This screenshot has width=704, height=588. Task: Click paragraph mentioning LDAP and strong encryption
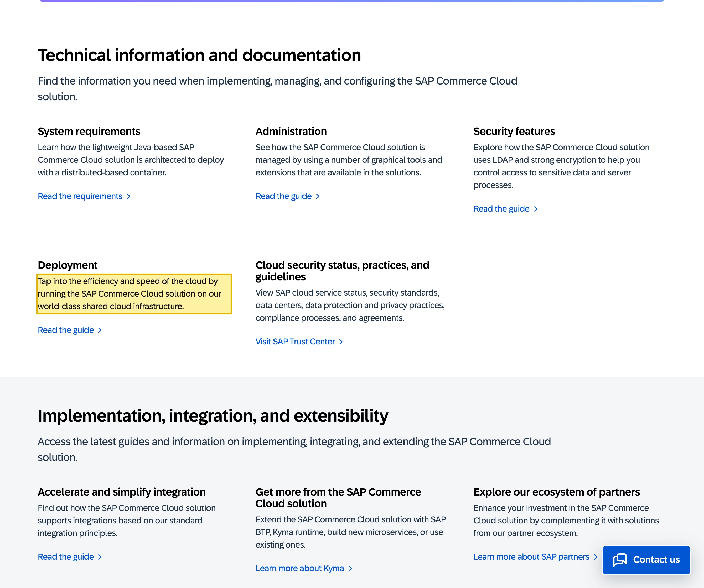point(561,166)
